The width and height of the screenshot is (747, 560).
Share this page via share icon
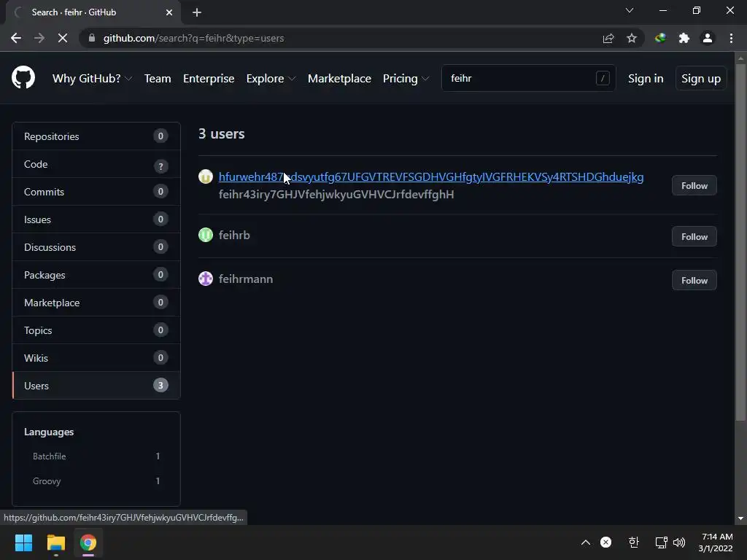608,38
